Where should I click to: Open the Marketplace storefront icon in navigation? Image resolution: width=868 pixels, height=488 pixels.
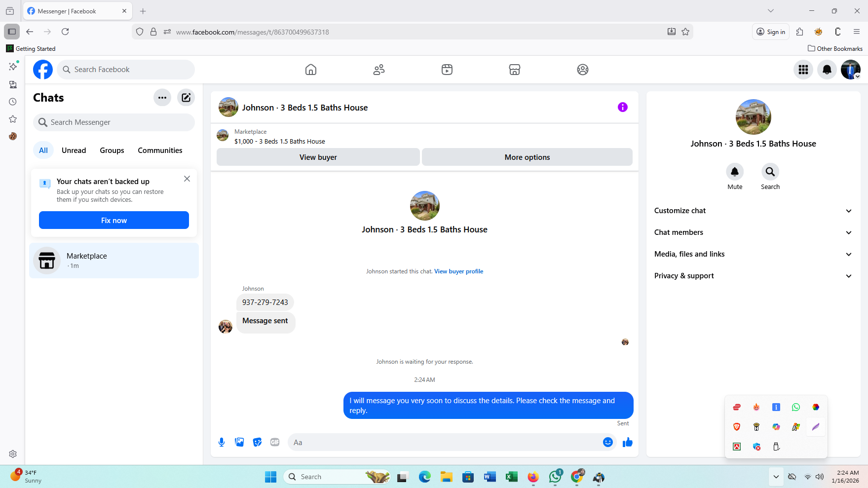click(515, 70)
